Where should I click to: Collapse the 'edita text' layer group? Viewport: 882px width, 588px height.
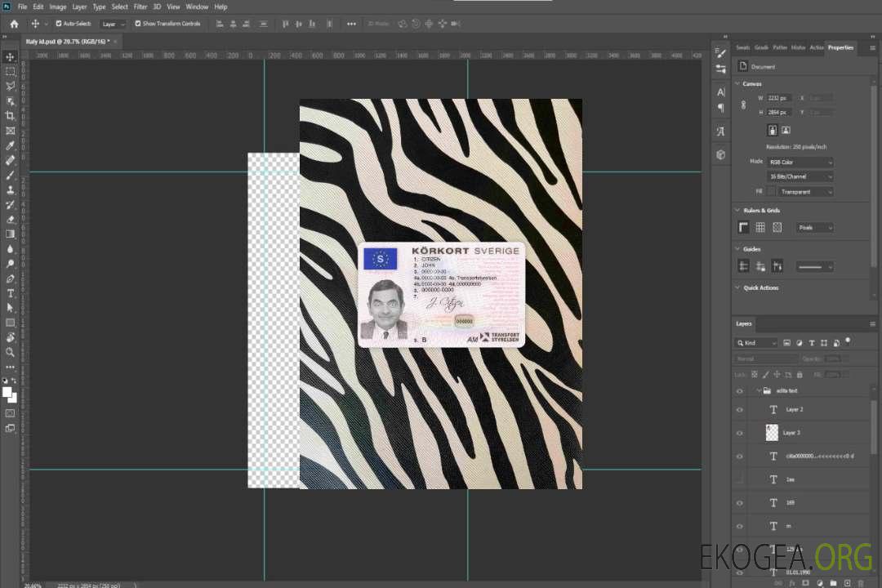[758, 390]
